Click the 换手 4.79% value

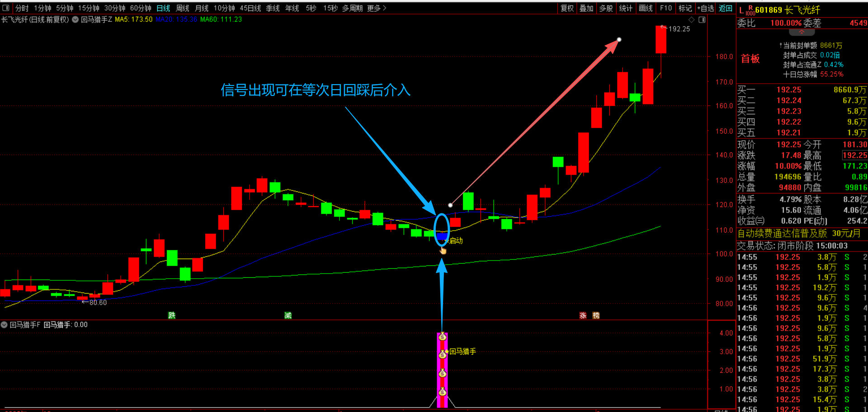coord(791,199)
